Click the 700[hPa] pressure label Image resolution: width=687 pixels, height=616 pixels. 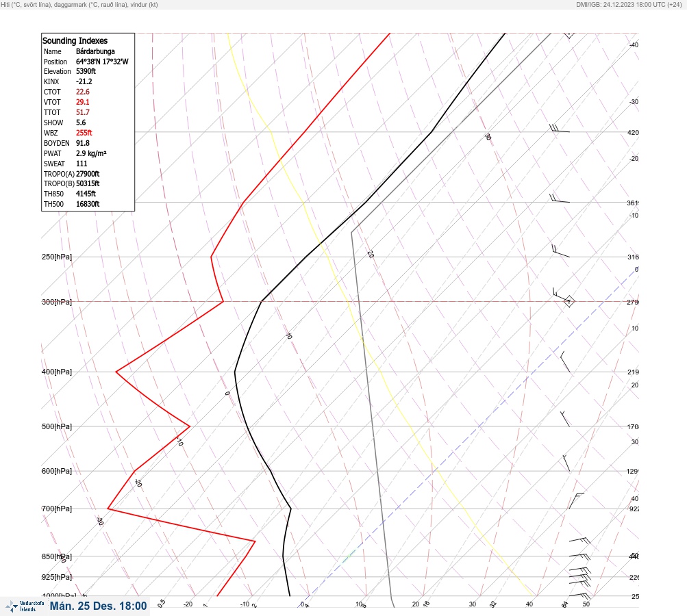pyautogui.click(x=57, y=509)
